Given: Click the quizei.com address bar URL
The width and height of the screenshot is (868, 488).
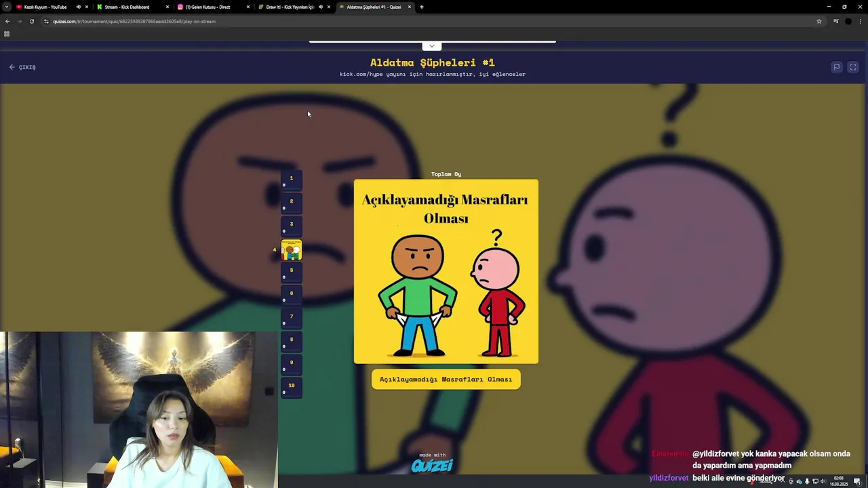Looking at the screenshot, I should [x=134, y=21].
